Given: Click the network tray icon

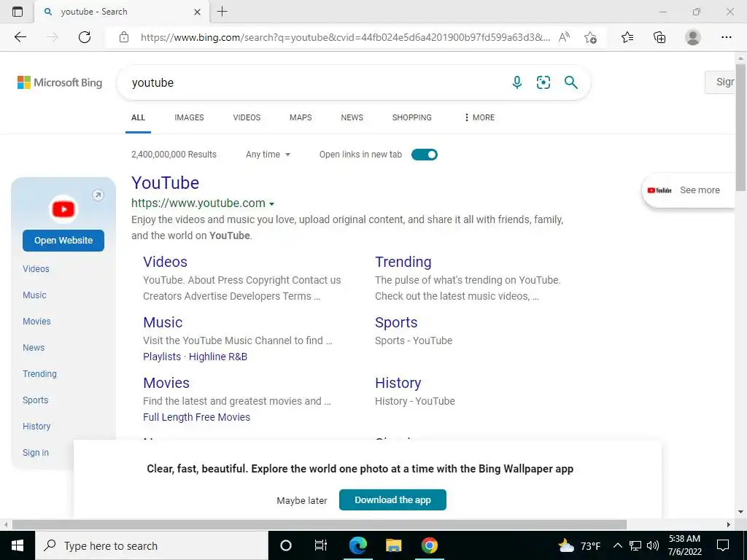Looking at the screenshot, I should click(635, 545).
